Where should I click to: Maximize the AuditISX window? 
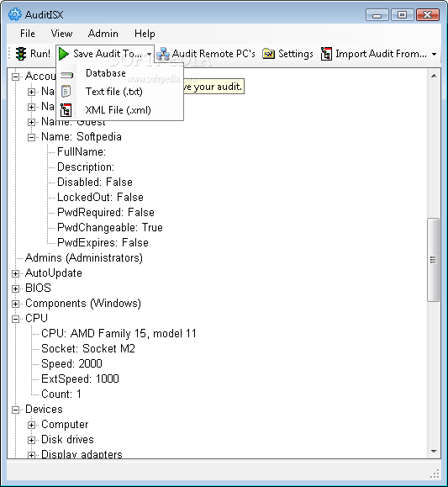pos(403,14)
